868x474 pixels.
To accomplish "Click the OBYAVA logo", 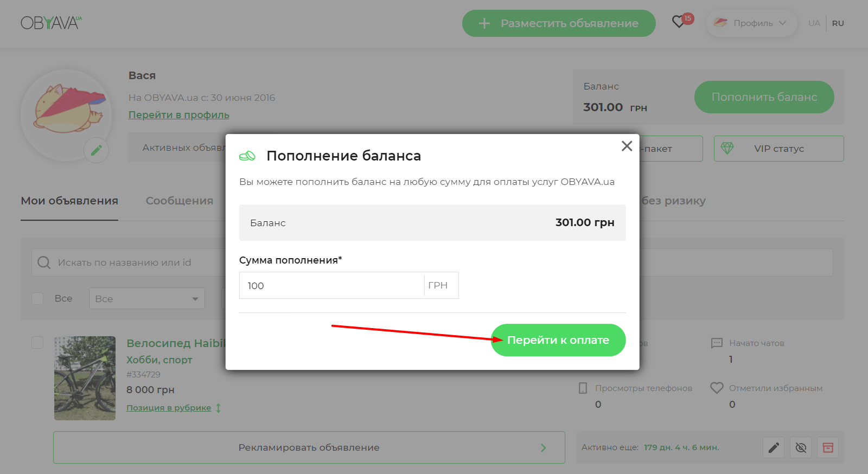I will click(51, 23).
